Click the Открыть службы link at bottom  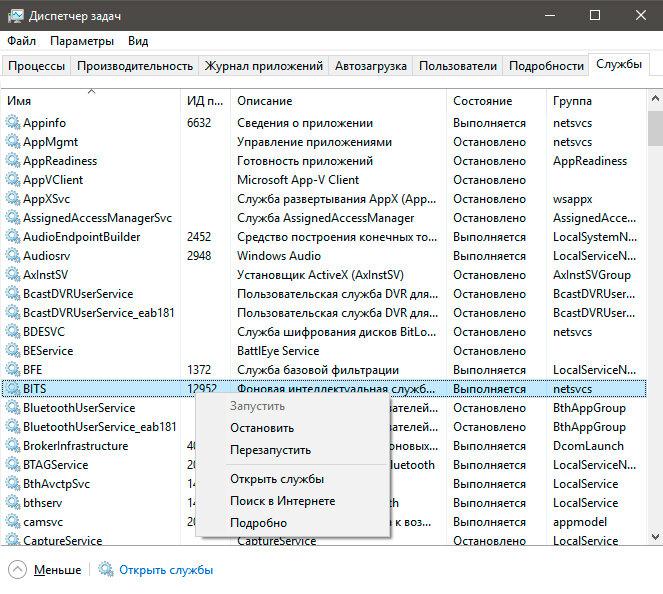pos(166,570)
